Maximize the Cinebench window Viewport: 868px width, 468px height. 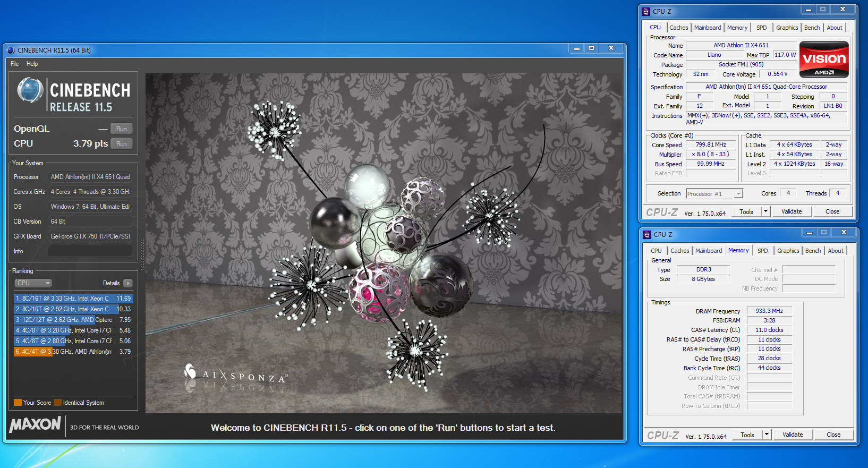[x=591, y=48]
